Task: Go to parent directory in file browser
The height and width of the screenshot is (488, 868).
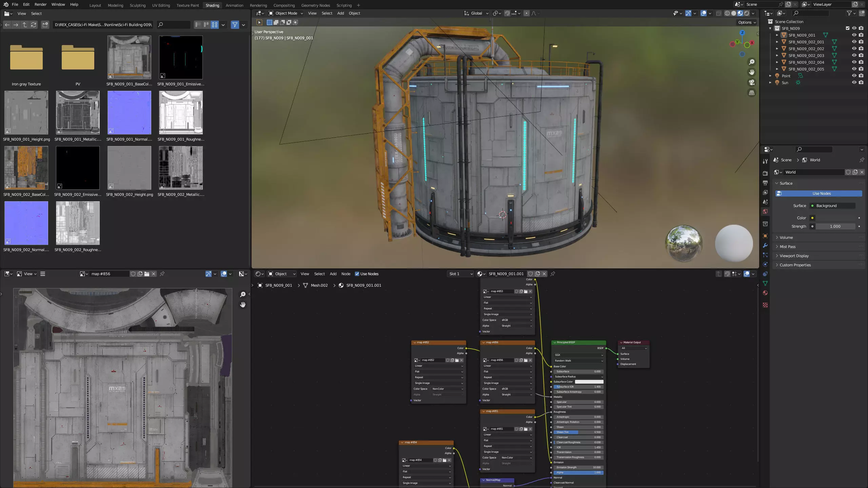Action: 25,25
